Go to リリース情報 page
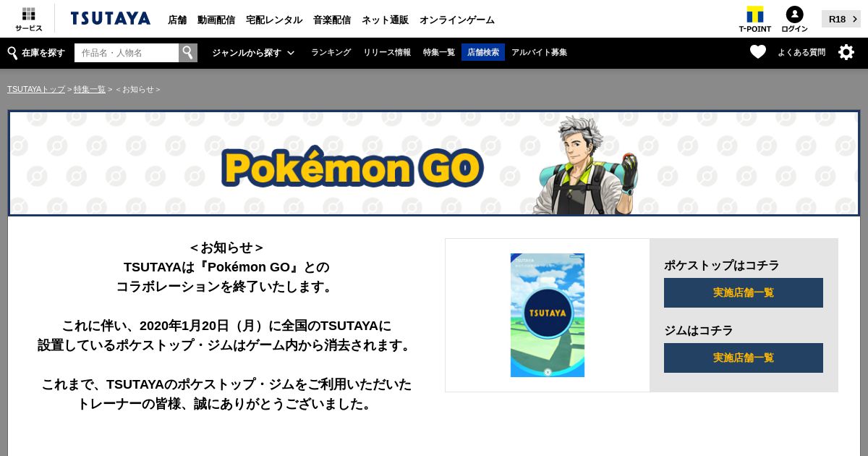 [x=387, y=52]
